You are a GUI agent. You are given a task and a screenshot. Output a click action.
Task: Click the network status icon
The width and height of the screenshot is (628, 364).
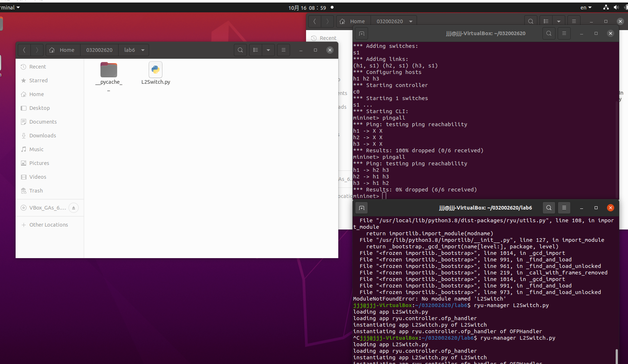606,8
